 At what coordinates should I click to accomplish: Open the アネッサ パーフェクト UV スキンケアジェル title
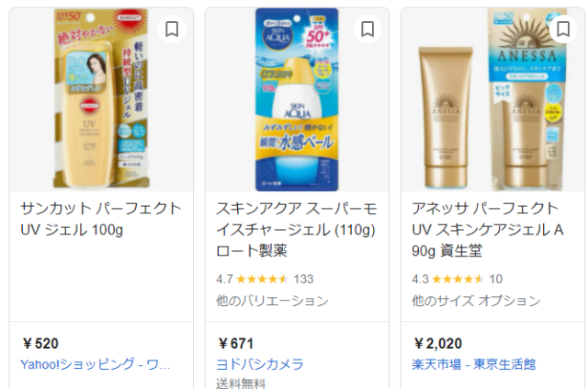tap(488, 229)
